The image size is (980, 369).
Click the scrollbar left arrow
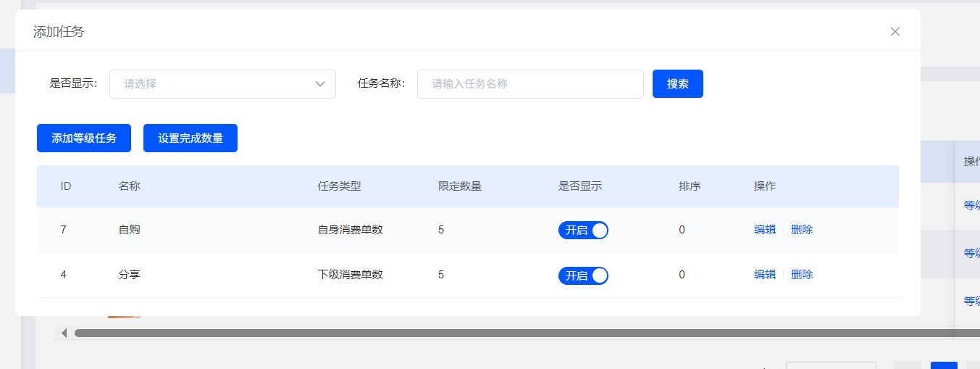[64, 333]
